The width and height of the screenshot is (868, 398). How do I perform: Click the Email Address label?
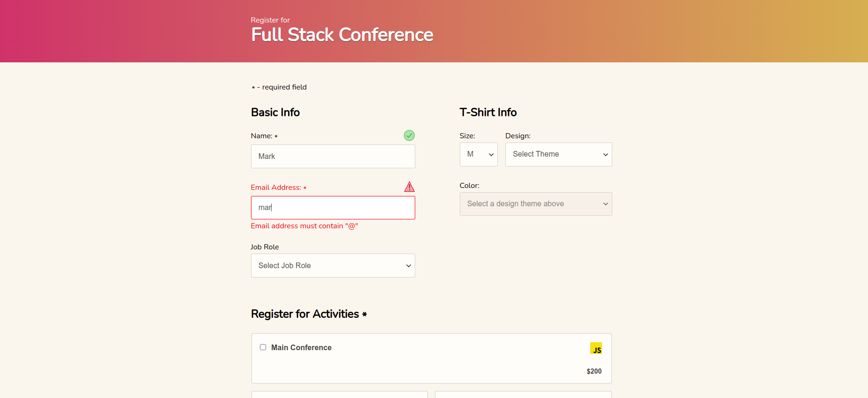point(276,188)
